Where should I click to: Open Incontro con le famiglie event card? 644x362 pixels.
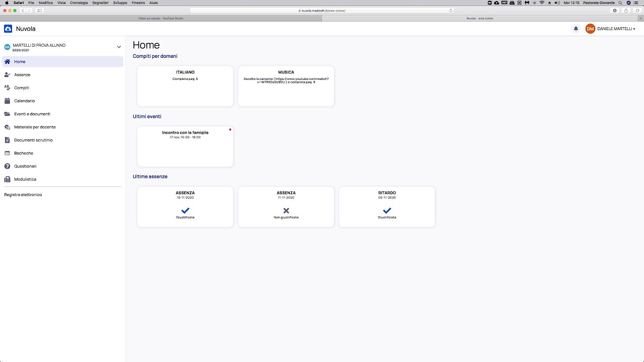tap(185, 146)
